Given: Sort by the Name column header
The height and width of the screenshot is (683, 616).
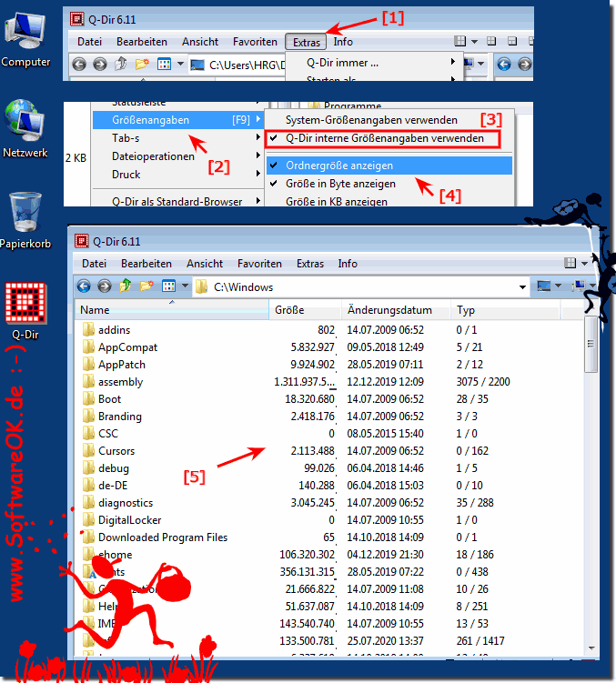Looking at the screenshot, I should point(172,310).
